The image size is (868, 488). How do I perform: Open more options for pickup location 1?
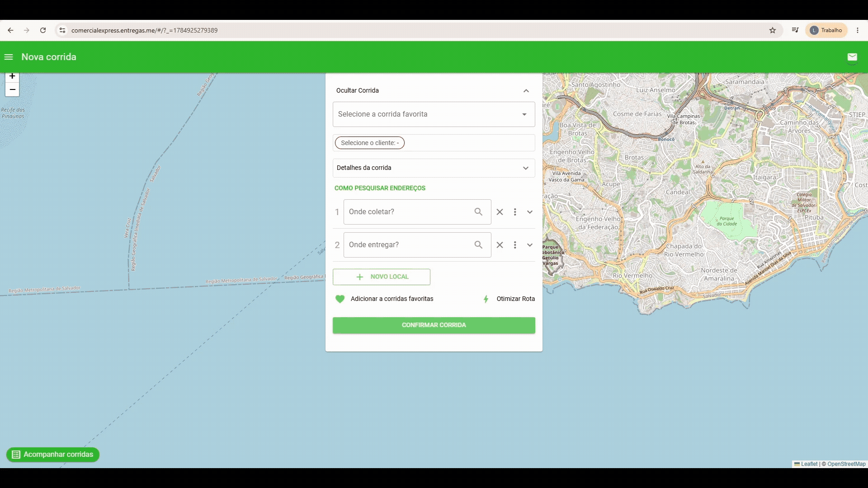(x=515, y=212)
